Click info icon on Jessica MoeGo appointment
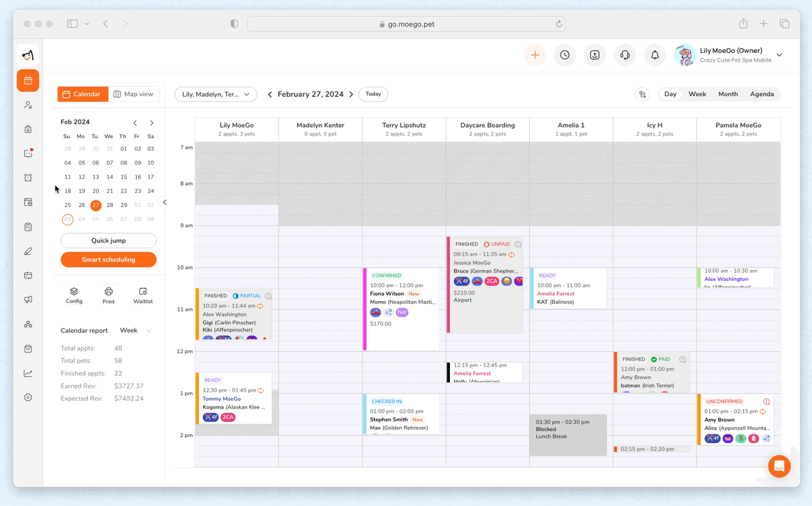The width and height of the screenshot is (812, 506). point(518,244)
